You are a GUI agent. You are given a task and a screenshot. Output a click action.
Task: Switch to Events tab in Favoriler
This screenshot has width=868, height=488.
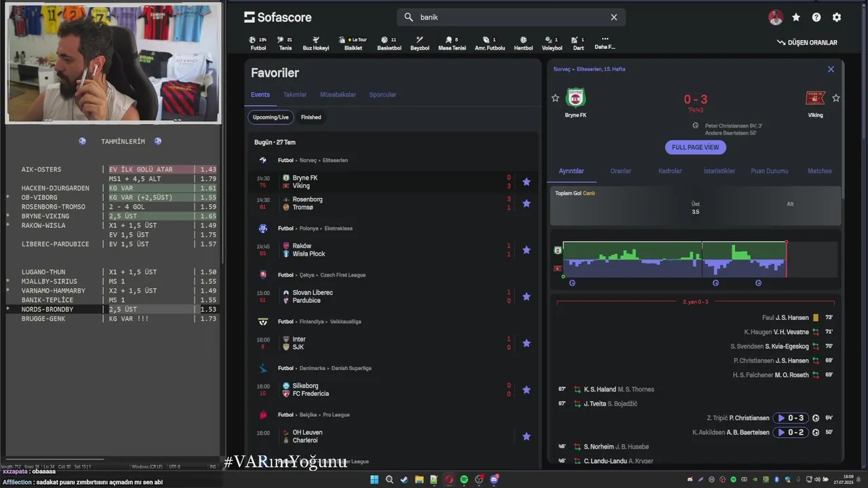260,95
